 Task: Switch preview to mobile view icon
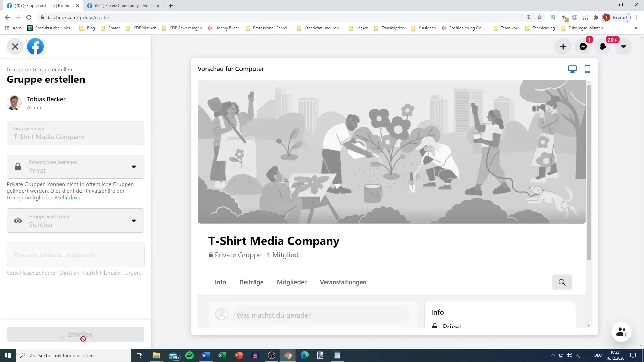click(587, 69)
